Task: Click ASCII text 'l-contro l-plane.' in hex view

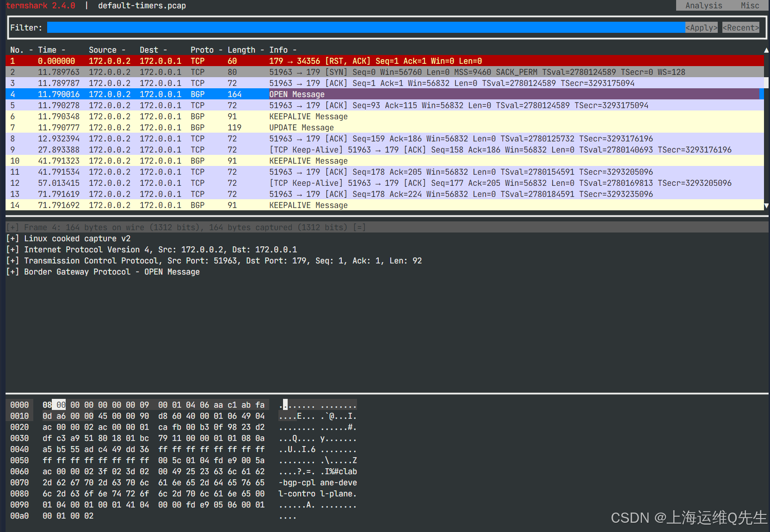Action: tap(318, 494)
